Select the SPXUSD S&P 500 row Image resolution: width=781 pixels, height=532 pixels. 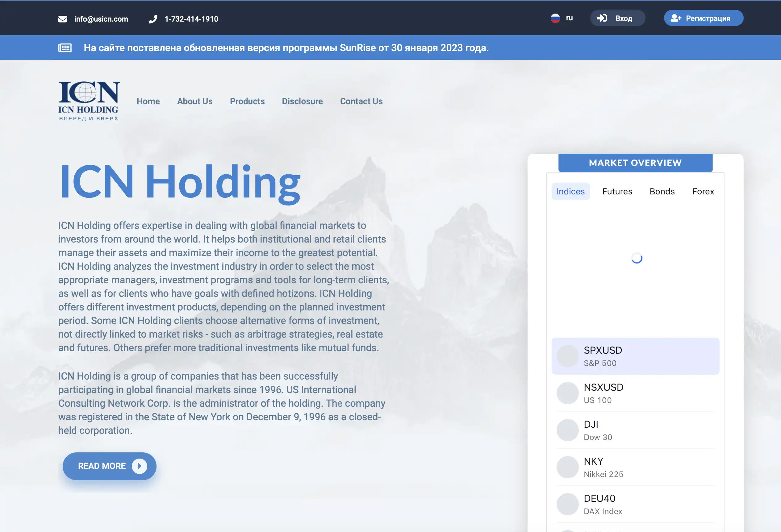[636, 356]
